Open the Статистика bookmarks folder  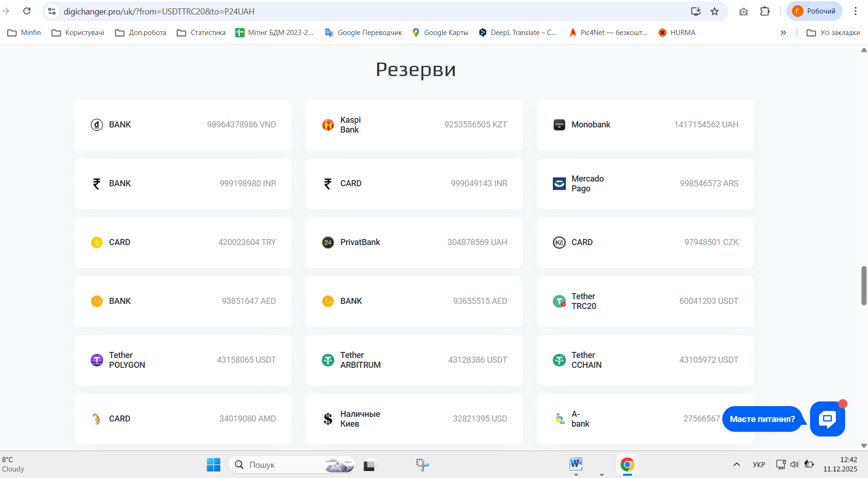click(201, 33)
